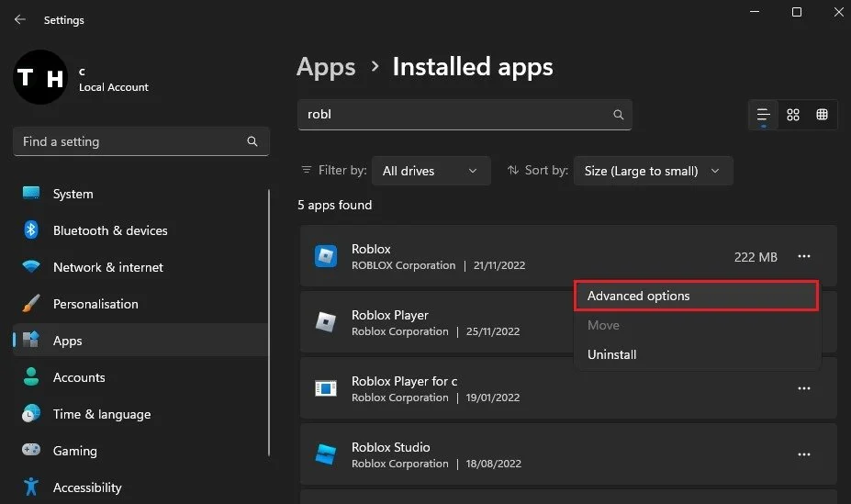Viewport: 851px width, 504px height.
Task: Click the Roblox Studio app icon
Action: coord(326,454)
